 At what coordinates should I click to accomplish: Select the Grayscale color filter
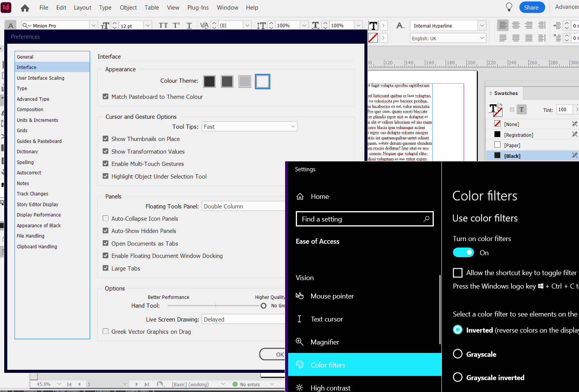458,354
